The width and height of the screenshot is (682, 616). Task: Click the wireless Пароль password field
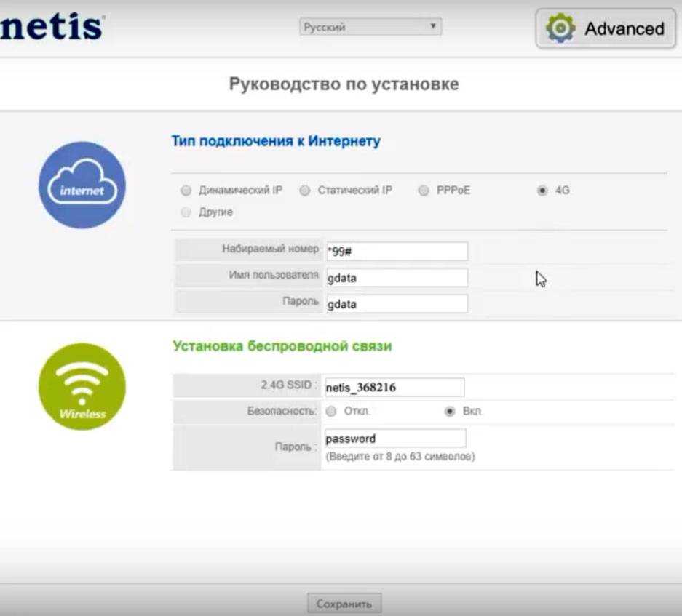tap(394, 439)
